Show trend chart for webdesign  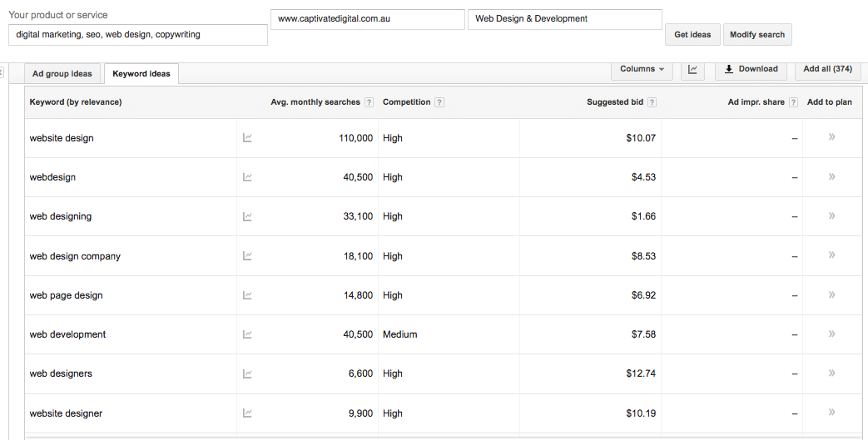point(247,177)
